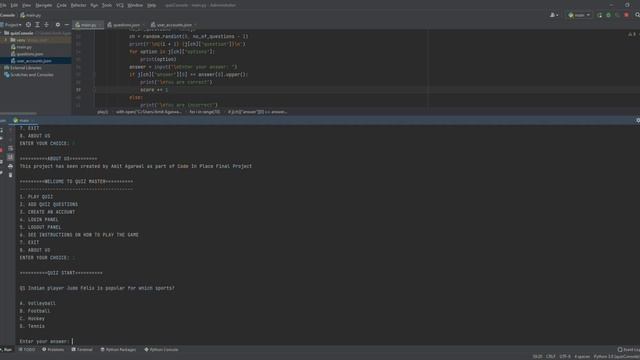Viewport: 640px width, 360px height.
Task: Open the Python Console tool window
Action: [x=161, y=350]
